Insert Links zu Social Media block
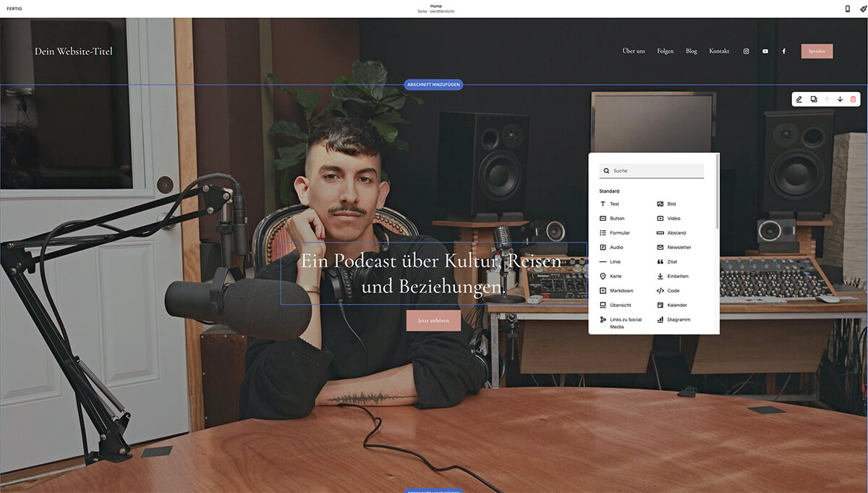This screenshot has width=868, height=493. [621, 323]
